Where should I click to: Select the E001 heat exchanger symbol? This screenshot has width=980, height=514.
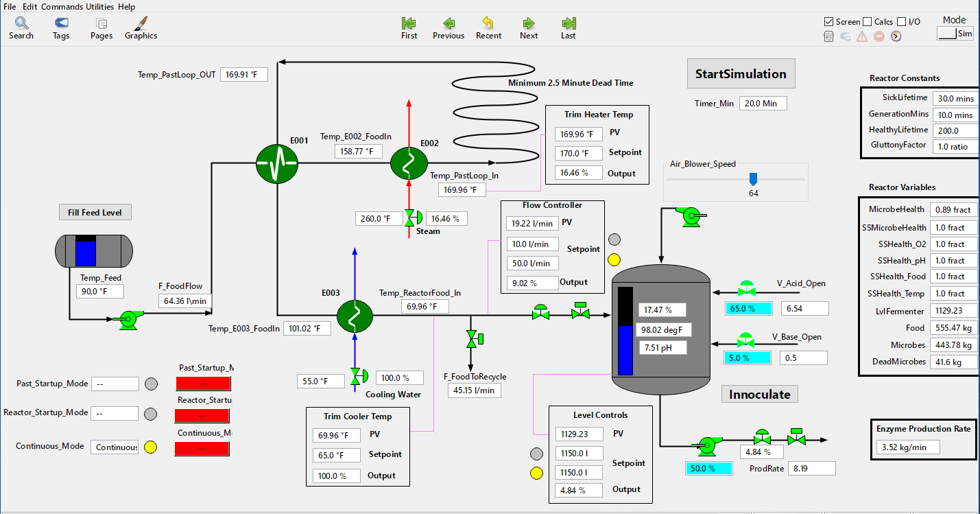277,163
